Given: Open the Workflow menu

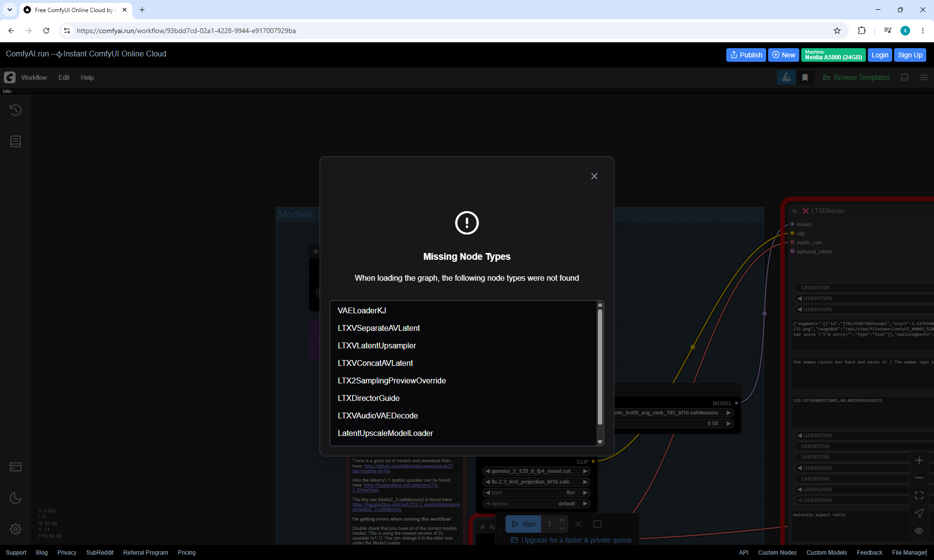Looking at the screenshot, I should [34, 77].
